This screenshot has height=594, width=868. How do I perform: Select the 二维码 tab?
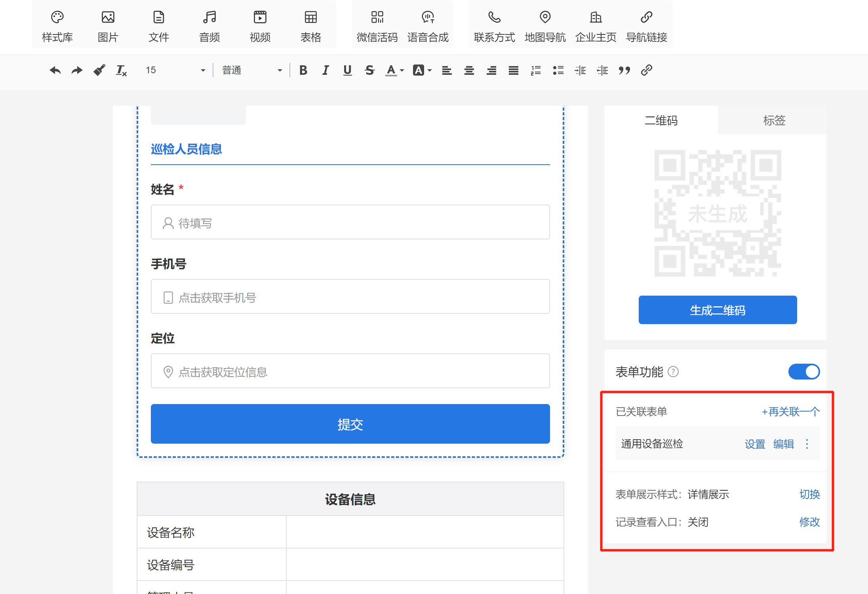point(661,120)
